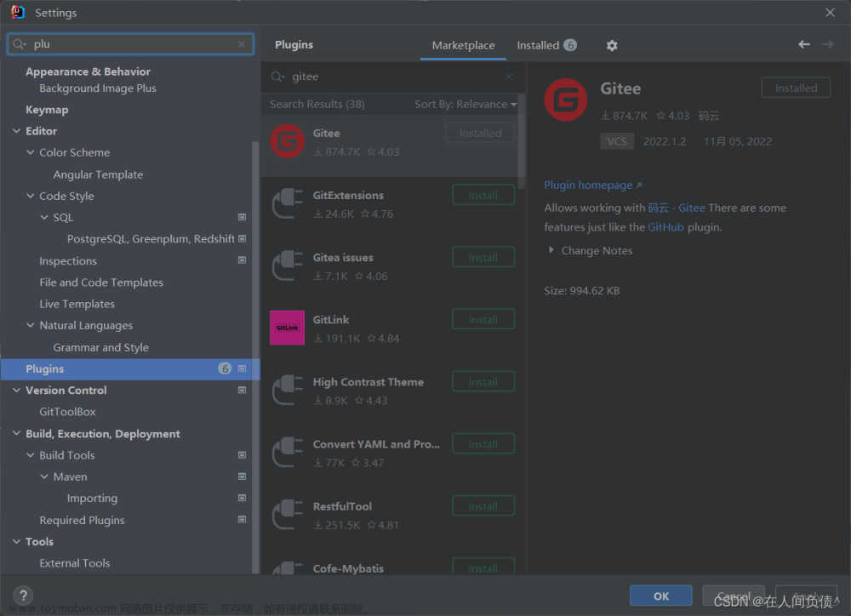851x616 pixels.
Task: Open File and Code Templates settings
Action: (x=101, y=282)
